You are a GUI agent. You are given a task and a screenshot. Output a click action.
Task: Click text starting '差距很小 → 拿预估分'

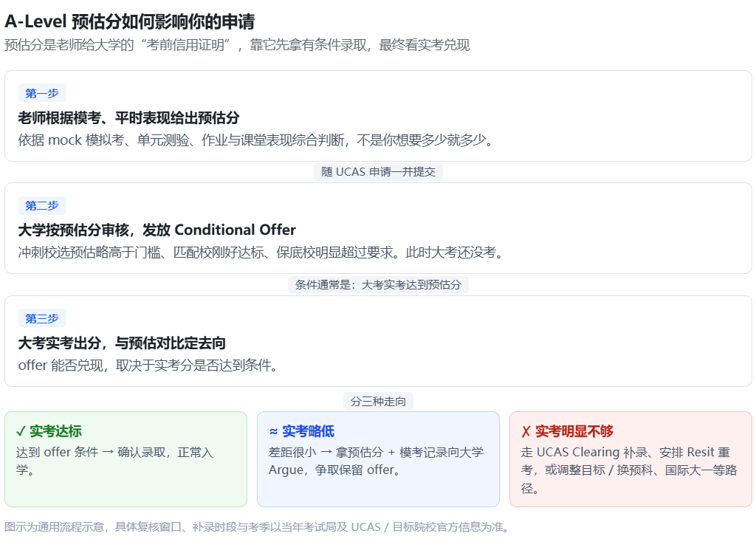(x=376, y=461)
